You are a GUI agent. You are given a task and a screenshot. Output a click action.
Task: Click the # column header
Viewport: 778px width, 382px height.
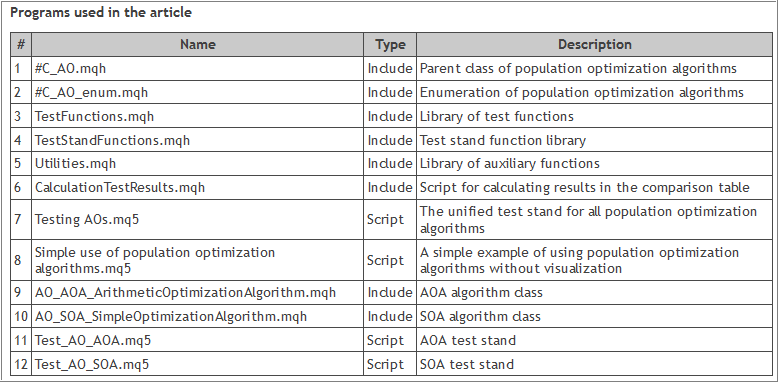[x=21, y=45]
